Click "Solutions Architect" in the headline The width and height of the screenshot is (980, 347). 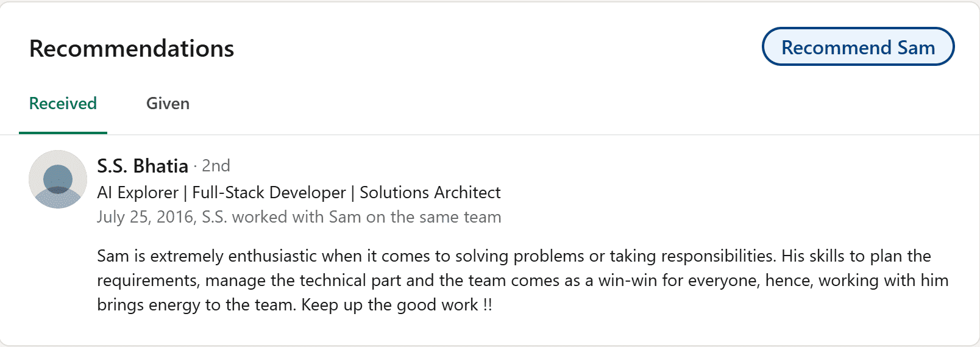(430, 193)
